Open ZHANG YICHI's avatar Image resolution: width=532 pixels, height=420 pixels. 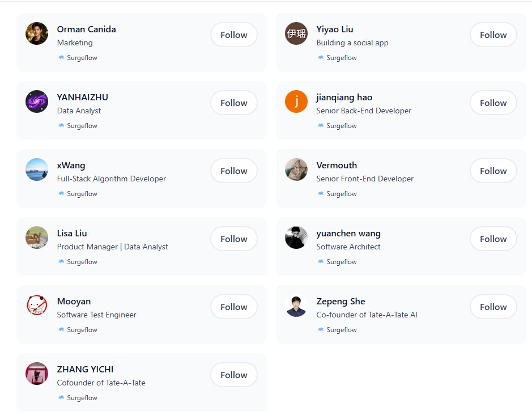37,374
